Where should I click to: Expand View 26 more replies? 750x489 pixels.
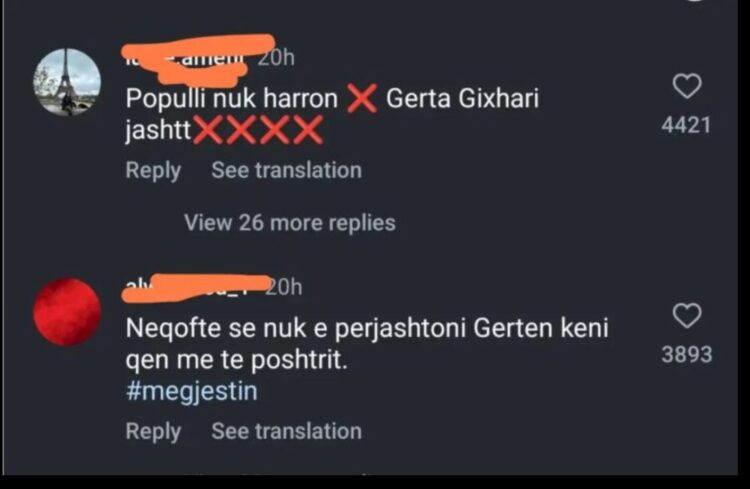290,222
